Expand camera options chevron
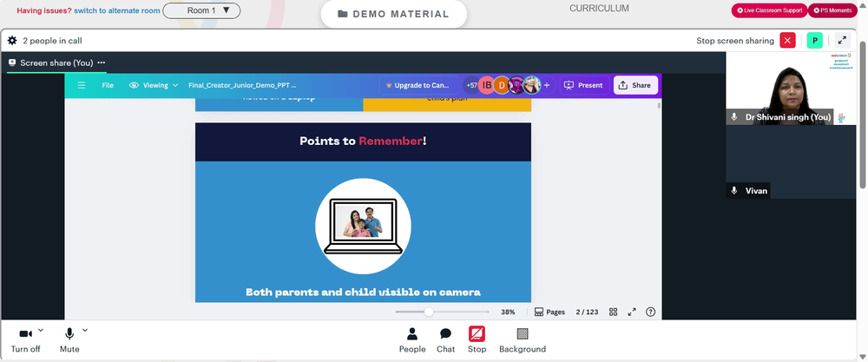 click(x=41, y=331)
